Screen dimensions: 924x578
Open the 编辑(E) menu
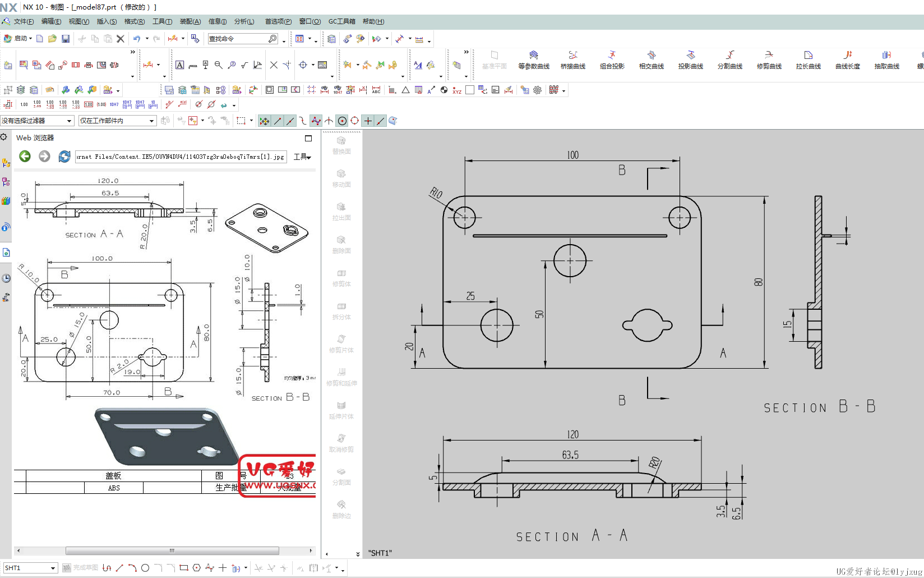pos(51,21)
